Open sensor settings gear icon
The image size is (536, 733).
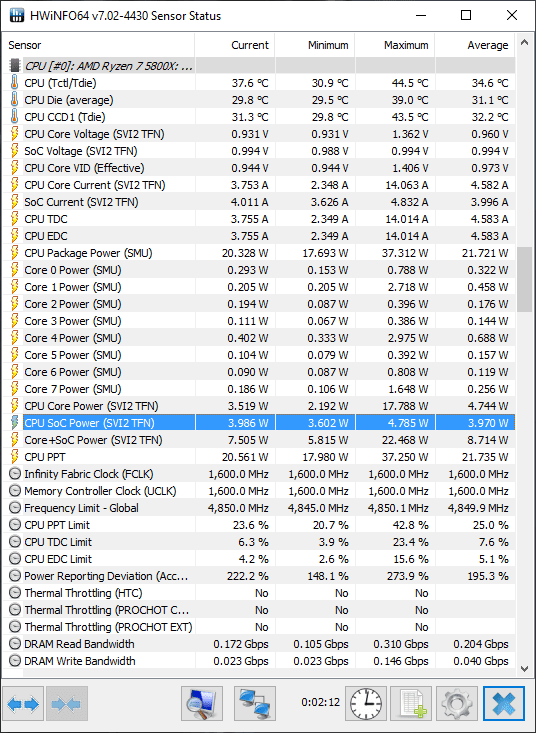click(457, 703)
